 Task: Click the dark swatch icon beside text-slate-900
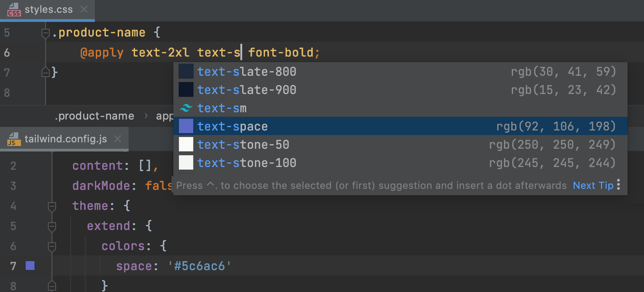click(186, 89)
